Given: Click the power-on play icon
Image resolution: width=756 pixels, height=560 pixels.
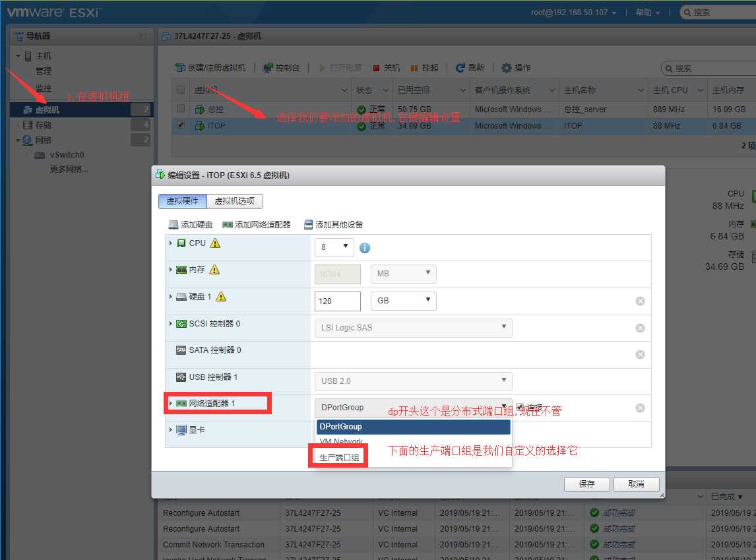Looking at the screenshot, I should point(322,68).
